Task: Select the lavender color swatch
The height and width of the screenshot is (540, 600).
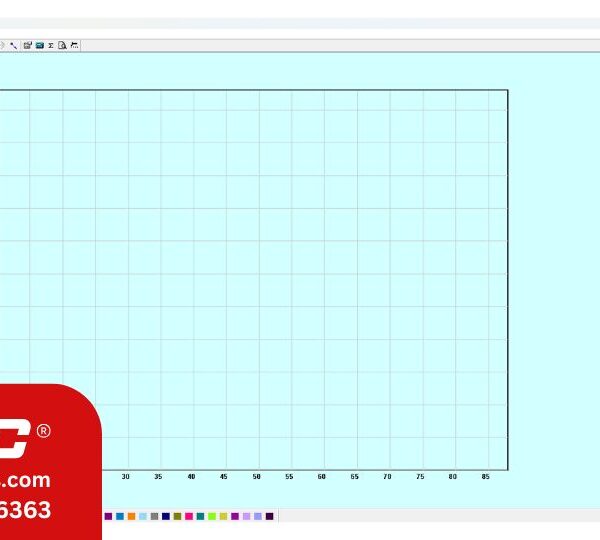Action: pos(246,516)
